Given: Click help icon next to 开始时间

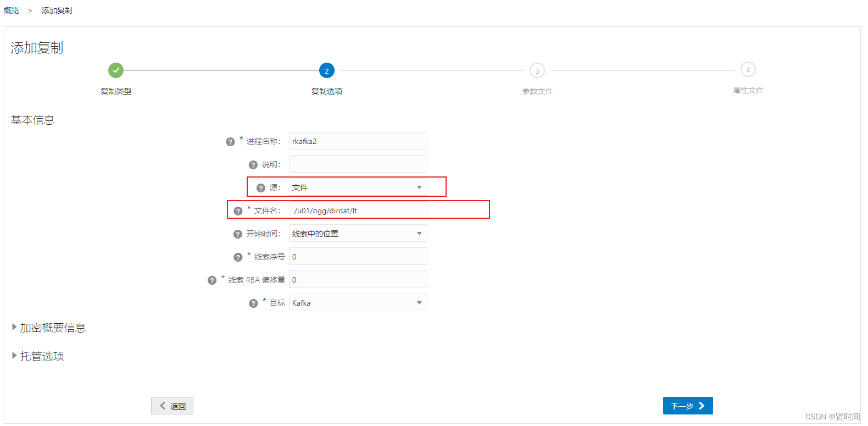Looking at the screenshot, I should (x=238, y=234).
